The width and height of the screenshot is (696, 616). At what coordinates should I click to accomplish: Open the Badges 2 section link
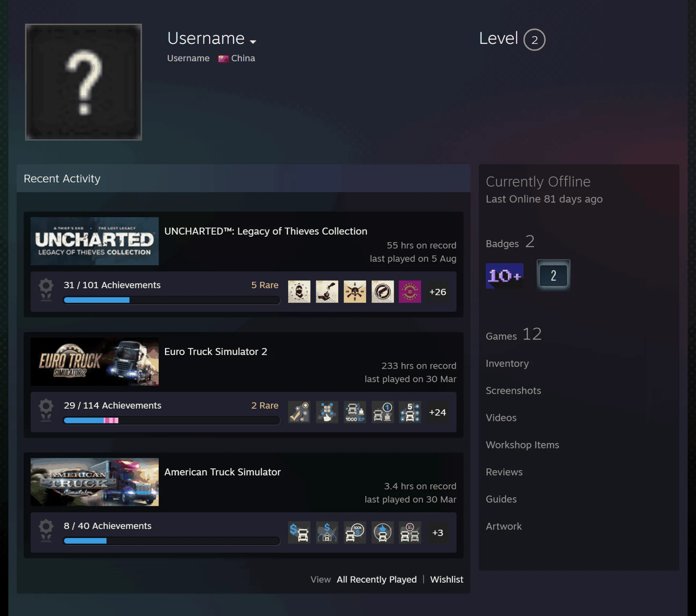click(510, 242)
